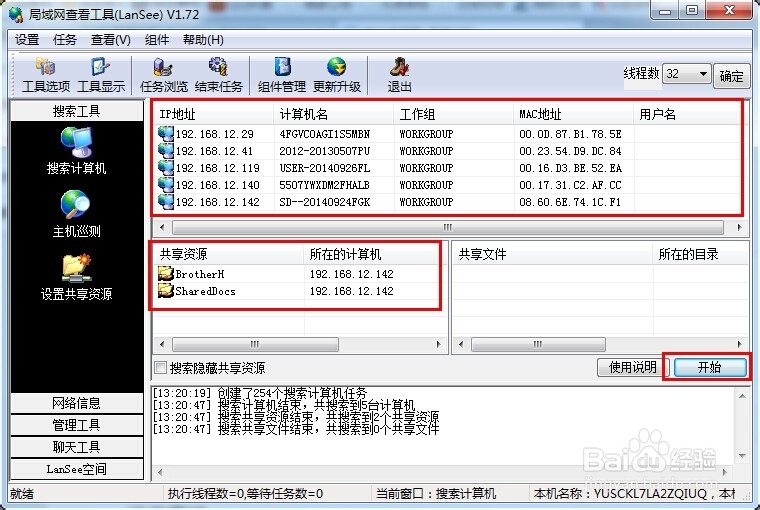Screen dimensions: 760x510
Task: Click computer icon for 192.168.12.140
Action: pos(166,185)
